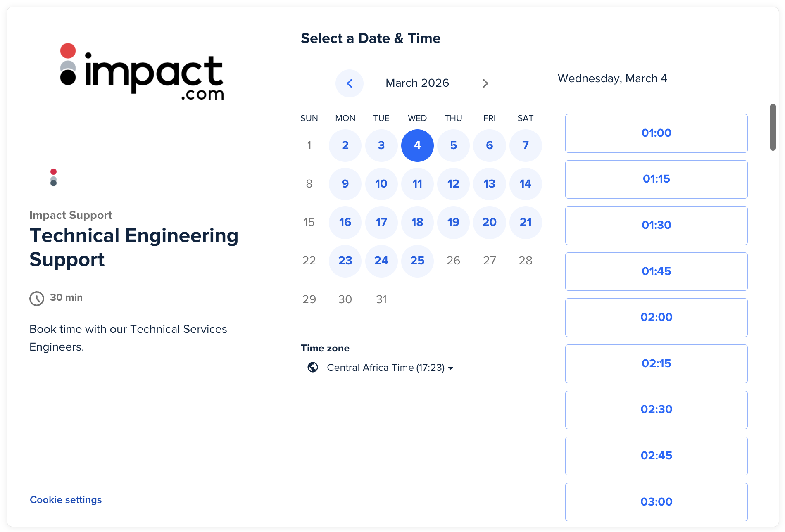Click the 30 min clock icon
This screenshot has height=532, width=785.
(x=37, y=298)
